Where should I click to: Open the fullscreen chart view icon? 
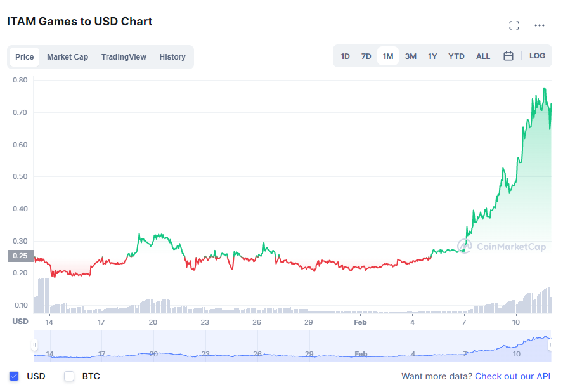tap(514, 25)
